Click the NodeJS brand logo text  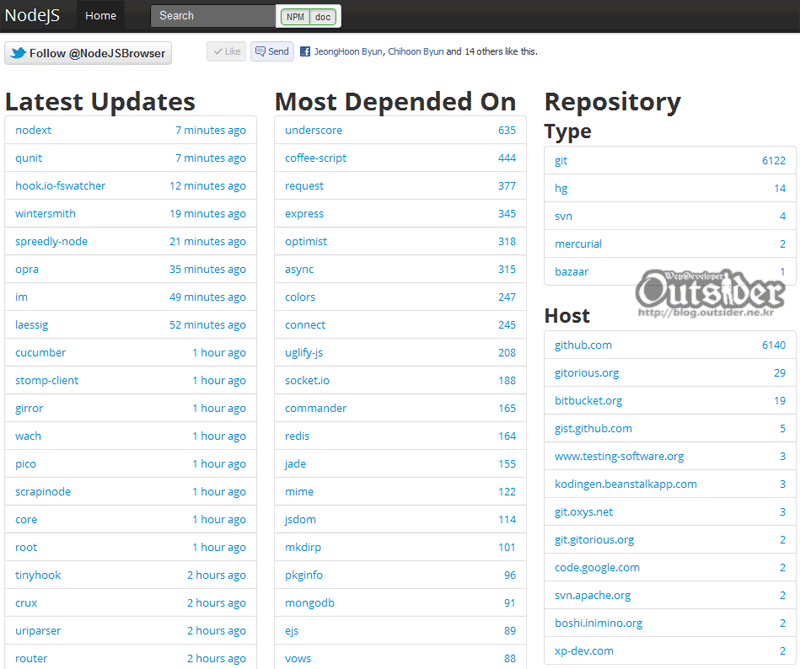(32, 15)
